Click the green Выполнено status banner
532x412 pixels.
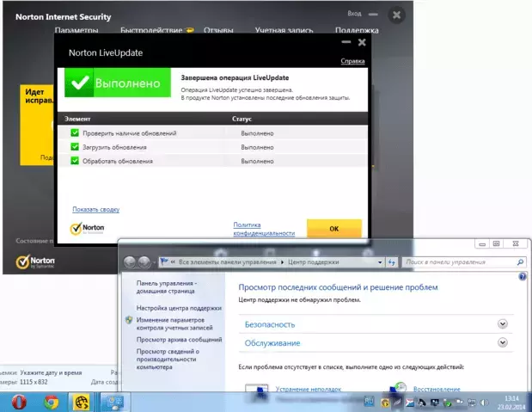[x=118, y=83]
